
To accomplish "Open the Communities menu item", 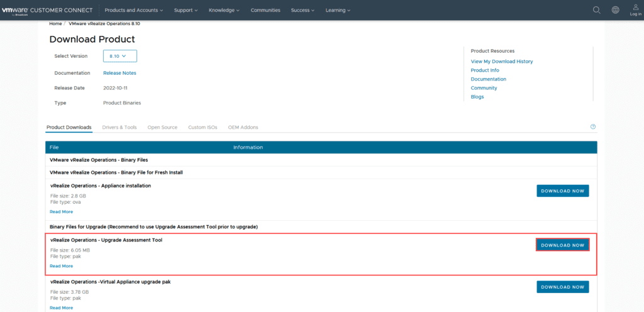I will [265, 10].
